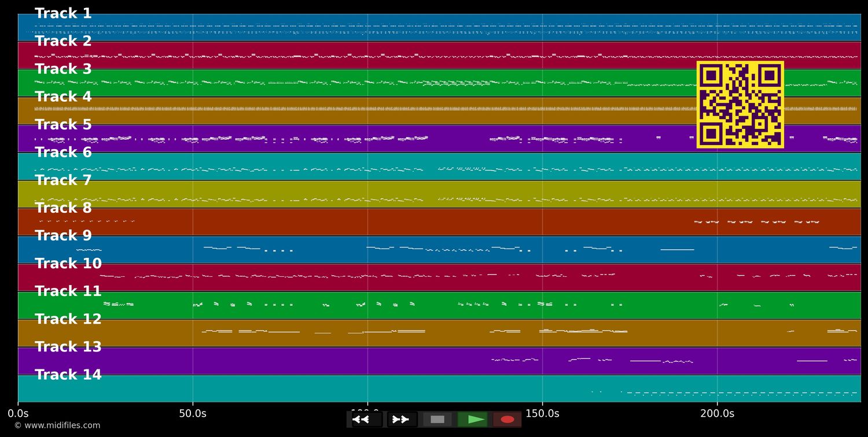
Task: Jump to the 0.0s time marker
Action: click(18, 413)
